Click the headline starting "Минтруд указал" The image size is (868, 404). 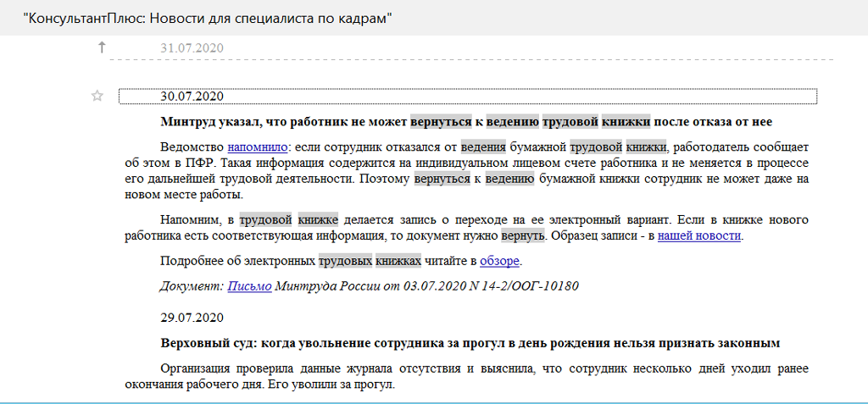click(x=466, y=121)
